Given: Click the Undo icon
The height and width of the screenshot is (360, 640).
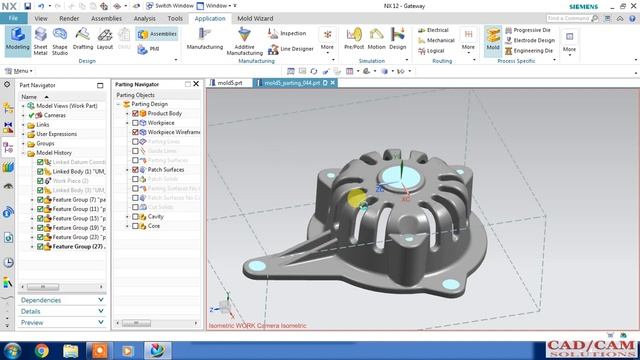Looking at the screenshot, I should pos(41,6).
